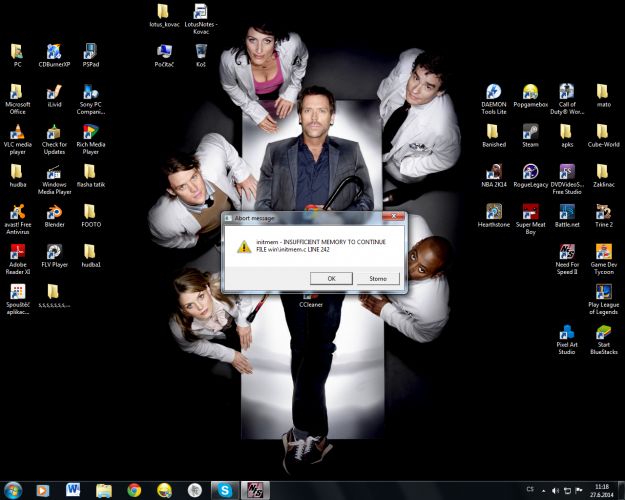Viewport: 625px width, 500px height.
Task: Close the Abort message dialog
Action: point(393,217)
